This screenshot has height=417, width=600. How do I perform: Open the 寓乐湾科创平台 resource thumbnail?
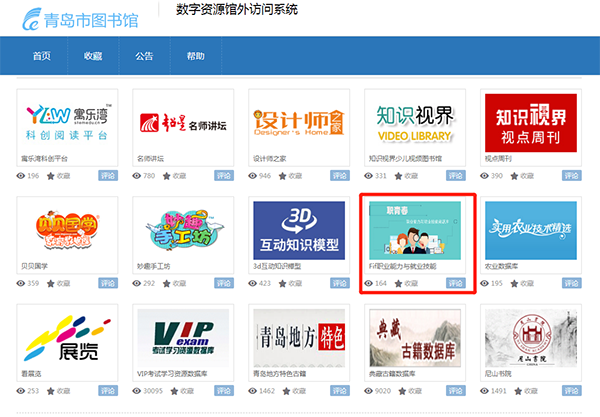click(x=67, y=122)
